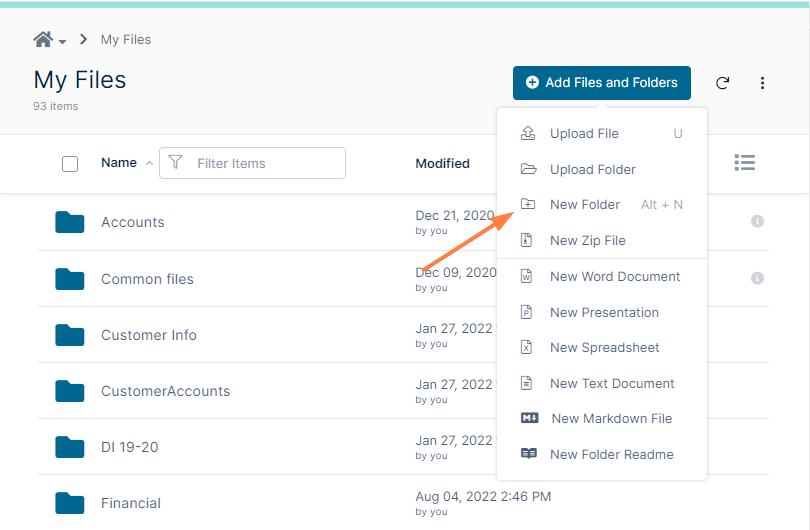Click My Files in the breadcrumb
The height and width of the screenshot is (530, 810).
point(126,40)
